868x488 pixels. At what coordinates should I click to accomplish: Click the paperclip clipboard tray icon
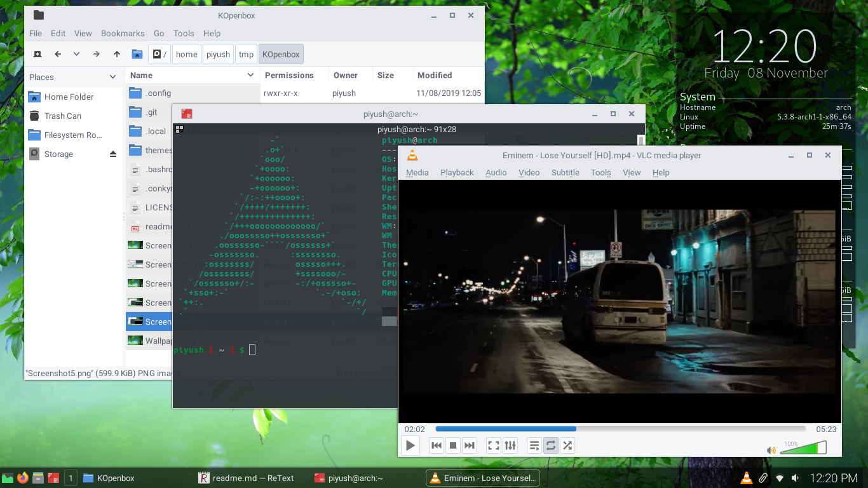click(x=763, y=478)
